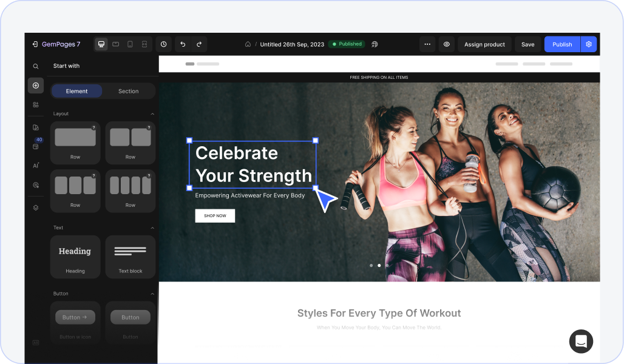Viewport: 624px width, 364px height.
Task: Switch to tablet device view
Action: point(115,44)
